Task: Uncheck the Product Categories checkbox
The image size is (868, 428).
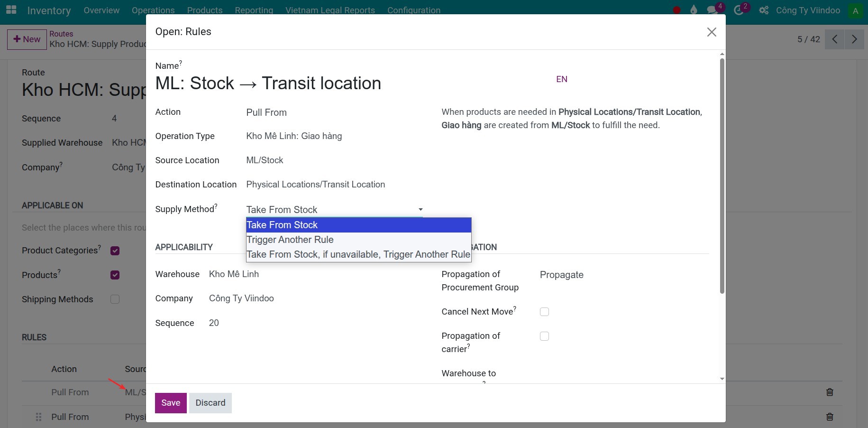Action: point(115,251)
